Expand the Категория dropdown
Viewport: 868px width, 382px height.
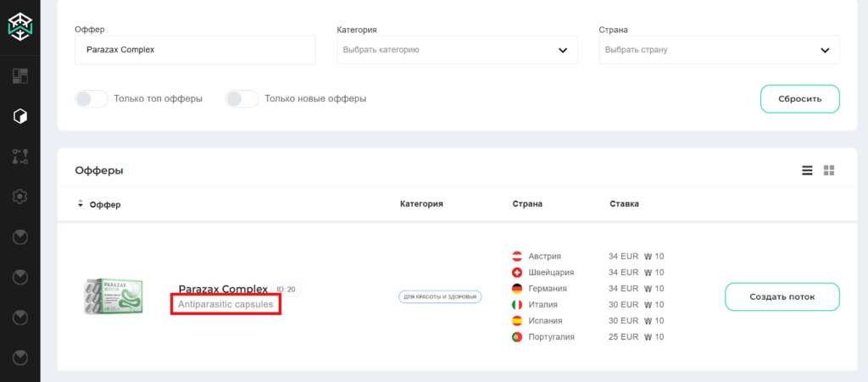tap(456, 50)
